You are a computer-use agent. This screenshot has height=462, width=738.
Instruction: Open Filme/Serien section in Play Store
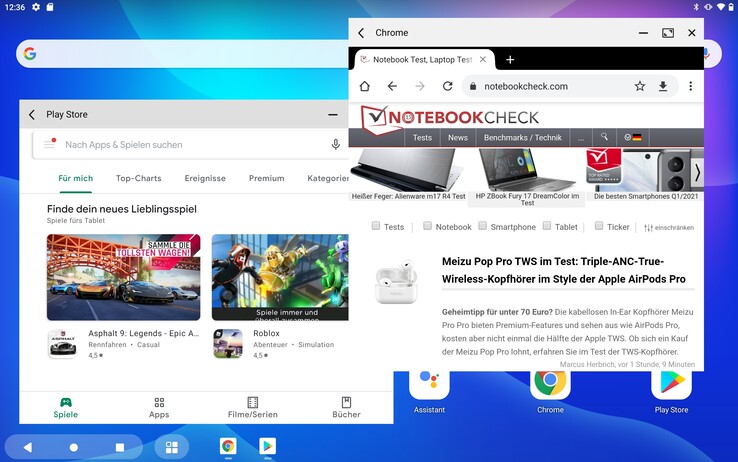[x=253, y=408]
